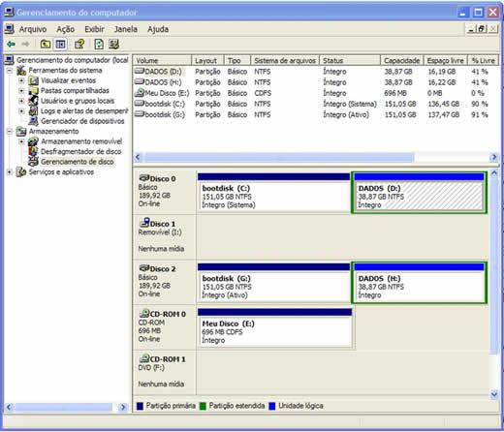Select the DADOS (H:) partition block
Image resolution: width=504 pixels, height=432 pixels.
[x=419, y=283]
